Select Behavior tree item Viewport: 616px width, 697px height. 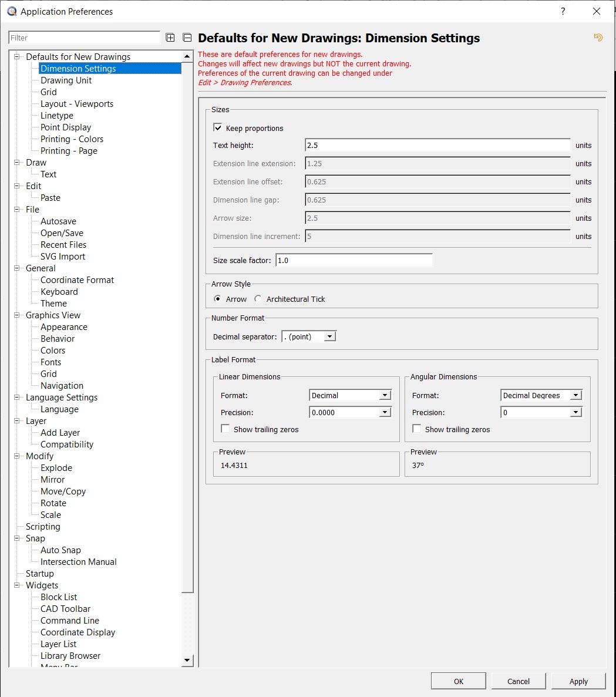point(58,339)
